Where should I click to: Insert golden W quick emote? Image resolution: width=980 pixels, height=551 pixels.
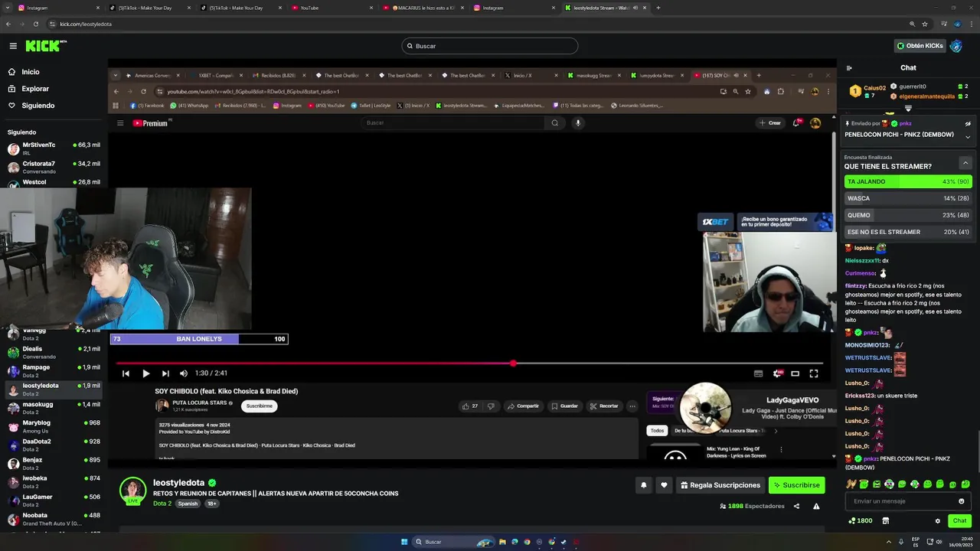pos(851,484)
